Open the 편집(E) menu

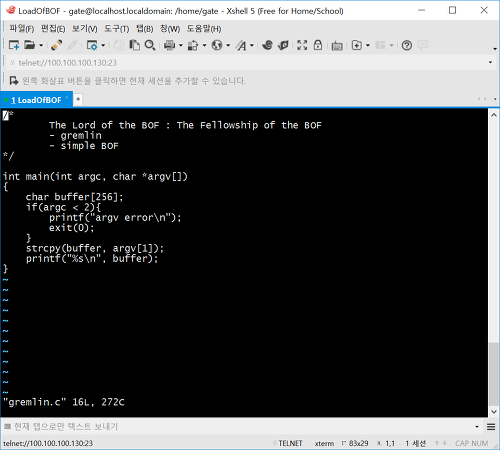[53, 29]
